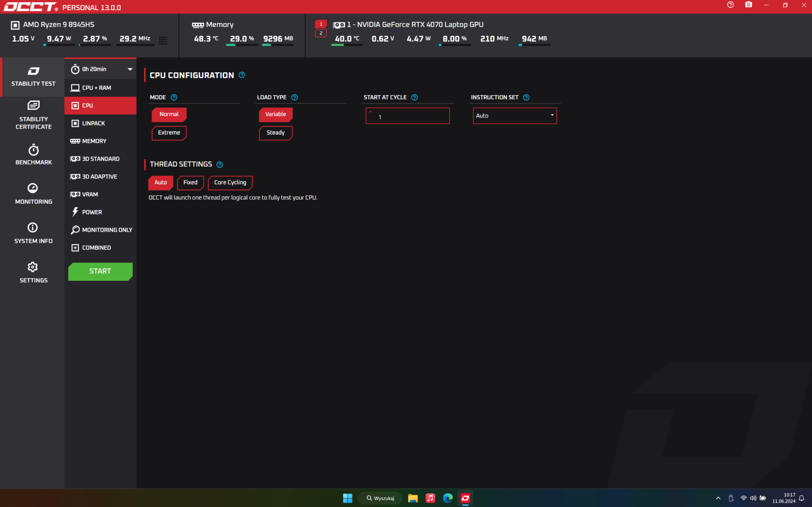Click the Memory module icon in header
The image size is (812, 507).
tap(198, 25)
